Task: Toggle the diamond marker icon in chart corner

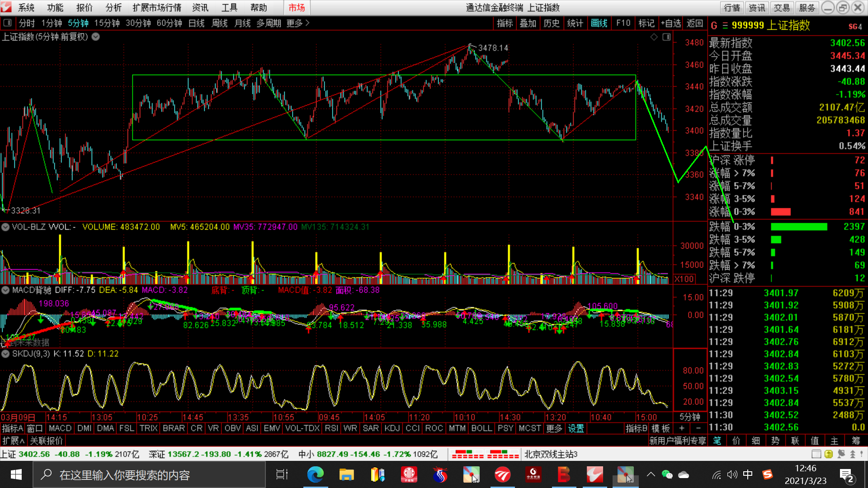Action: pos(654,37)
